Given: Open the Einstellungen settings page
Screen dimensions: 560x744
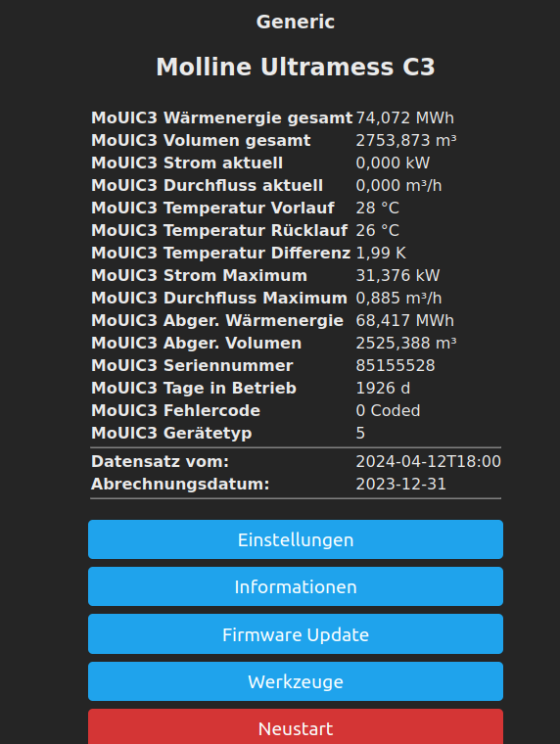Looking at the screenshot, I should click(296, 539).
